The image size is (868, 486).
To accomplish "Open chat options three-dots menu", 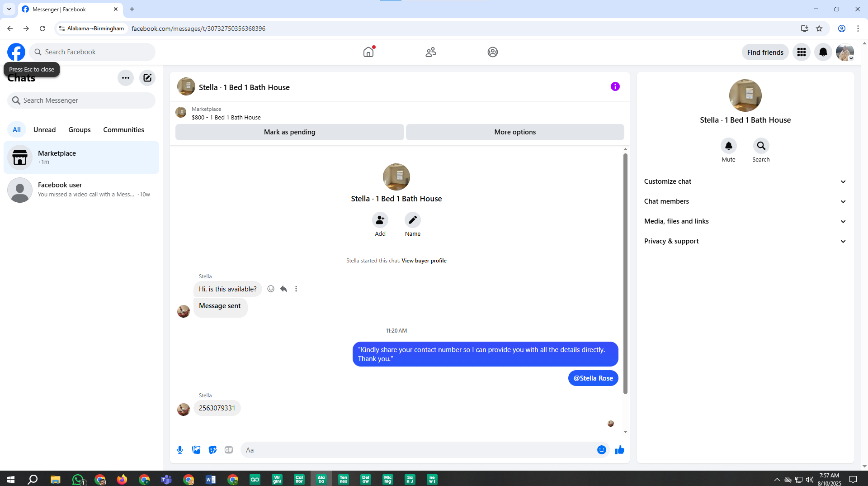I will tap(126, 78).
